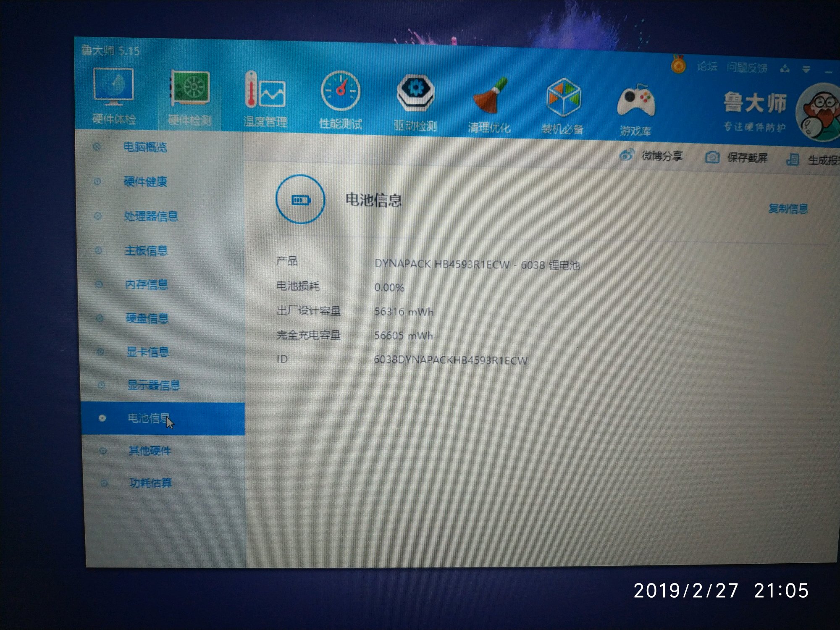Open 功耗估算 in sidebar

pos(150,483)
